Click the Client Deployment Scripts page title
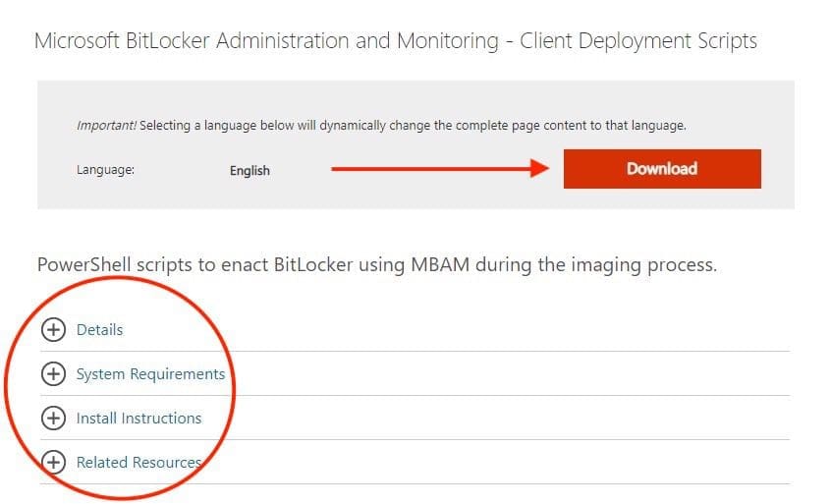The image size is (831, 504). (x=638, y=41)
